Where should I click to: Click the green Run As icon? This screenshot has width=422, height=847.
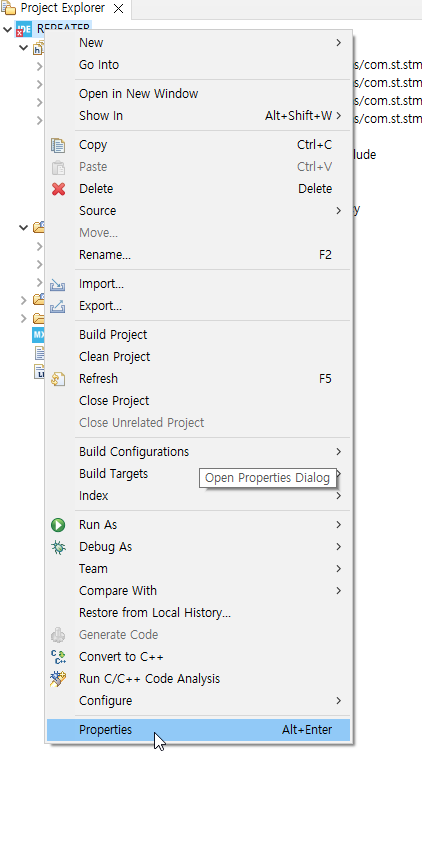tap(58, 525)
